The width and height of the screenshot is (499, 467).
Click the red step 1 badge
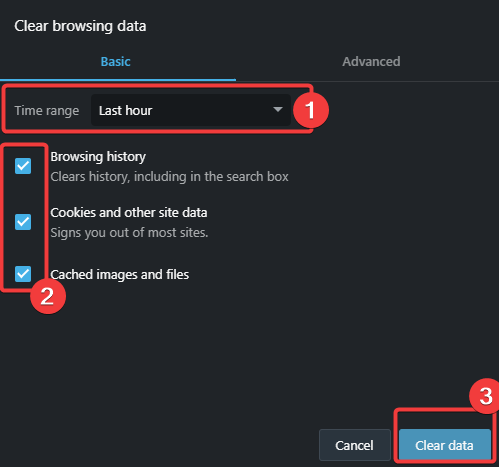coord(311,110)
